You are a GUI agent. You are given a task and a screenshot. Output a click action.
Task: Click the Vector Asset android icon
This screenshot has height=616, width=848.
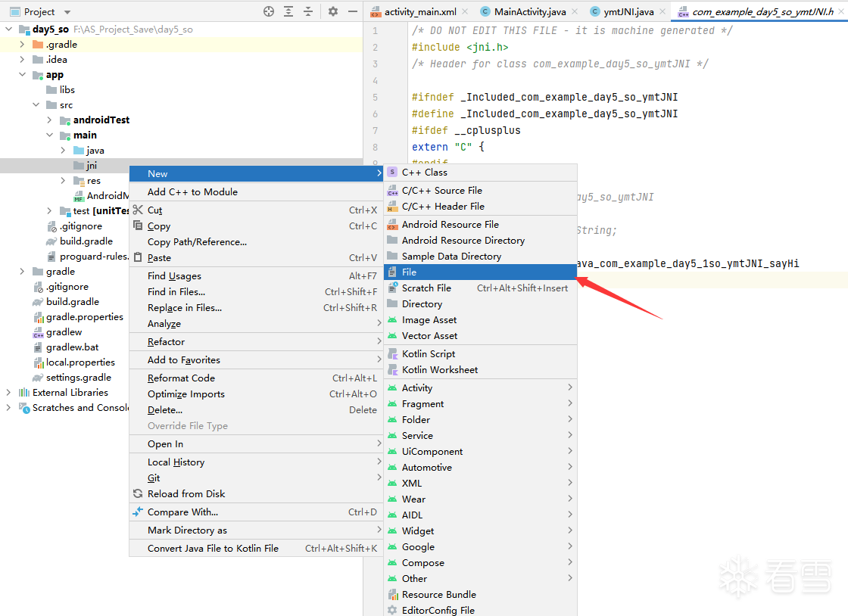pyautogui.click(x=393, y=335)
